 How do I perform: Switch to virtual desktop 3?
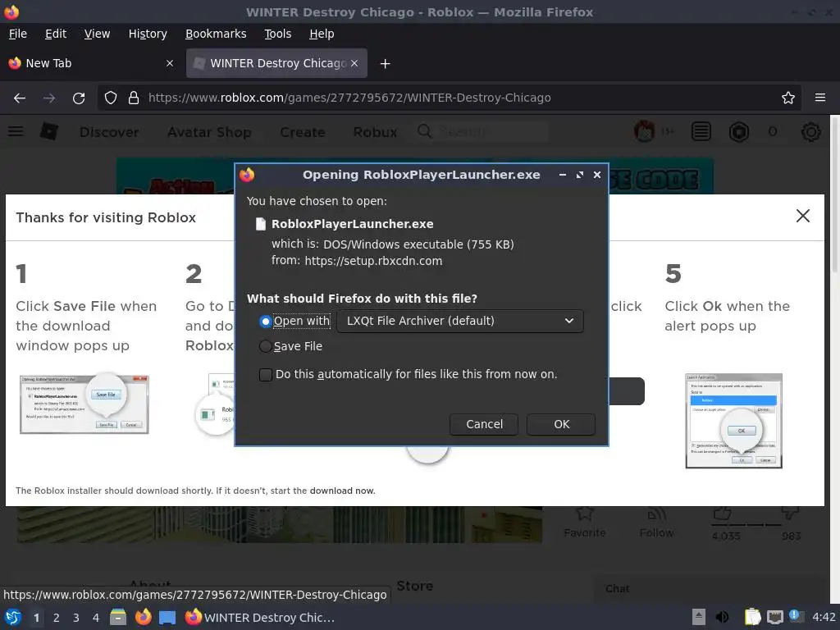pyautogui.click(x=76, y=618)
